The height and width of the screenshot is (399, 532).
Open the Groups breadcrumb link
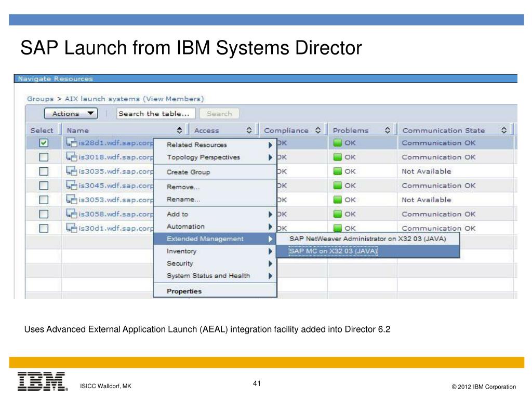click(x=41, y=99)
